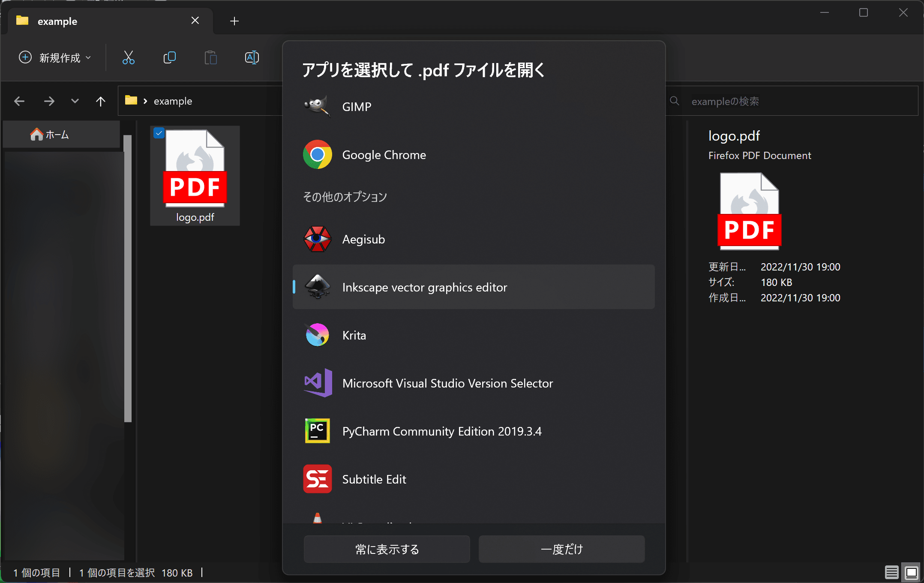Select Google Chrome in the app list
Screen dimensions: 924x583
474,155
